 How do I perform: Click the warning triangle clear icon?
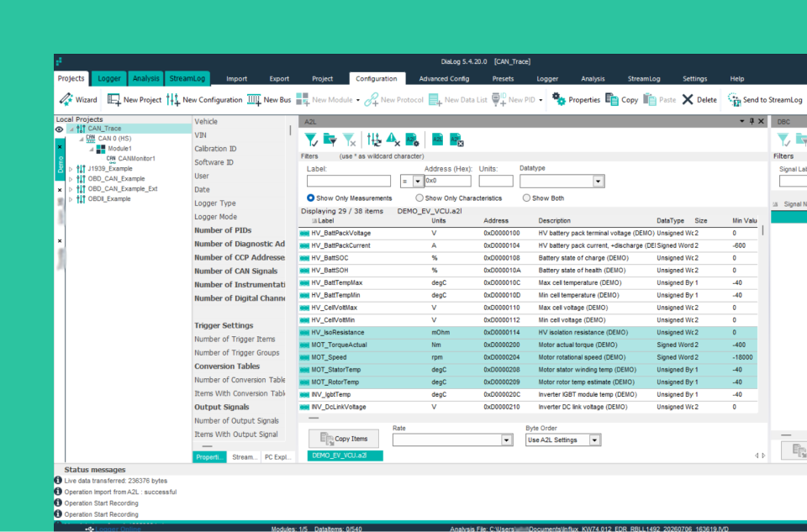[x=393, y=140]
